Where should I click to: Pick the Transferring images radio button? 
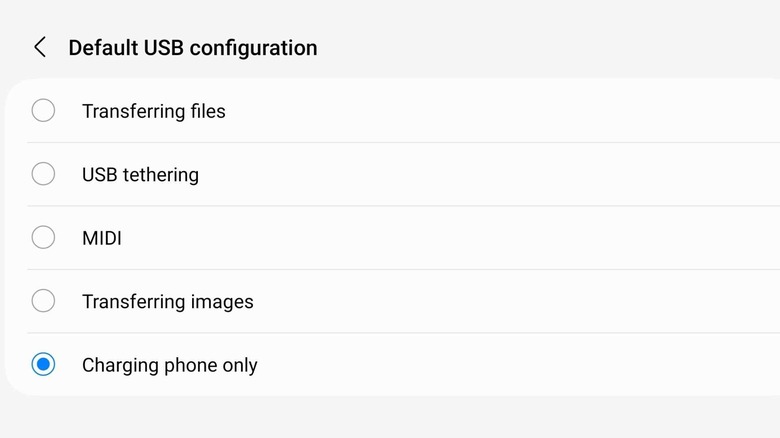coord(43,301)
